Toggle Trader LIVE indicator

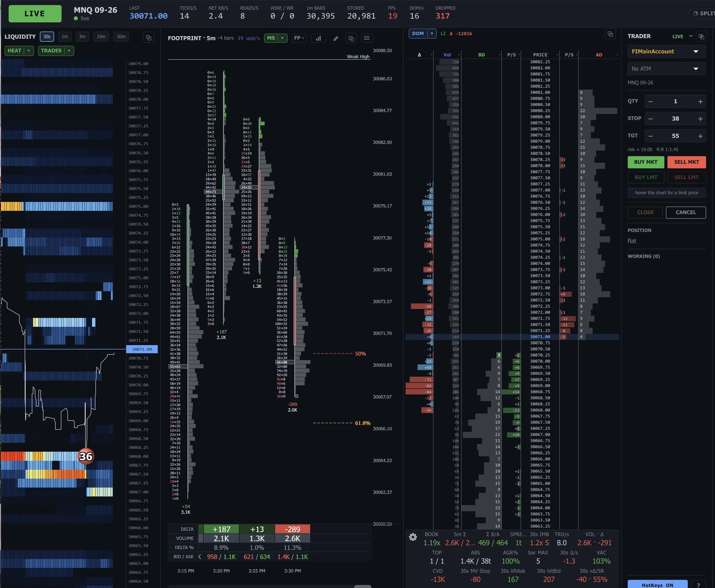pos(677,36)
